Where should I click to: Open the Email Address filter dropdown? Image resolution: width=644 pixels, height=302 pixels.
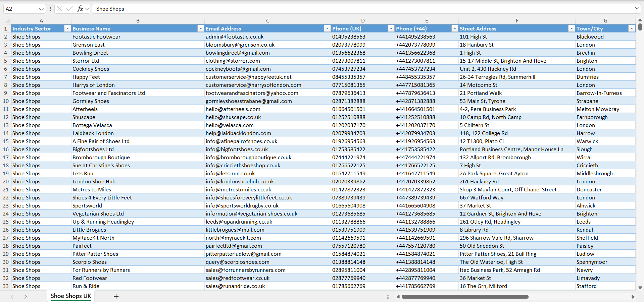click(x=327, y=29)
